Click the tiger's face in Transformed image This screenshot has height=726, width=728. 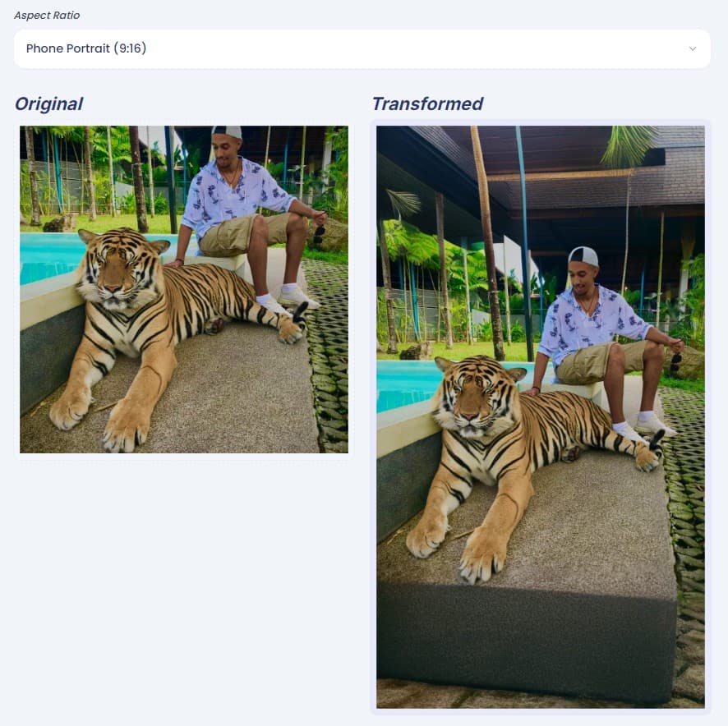tap(471, 402)
